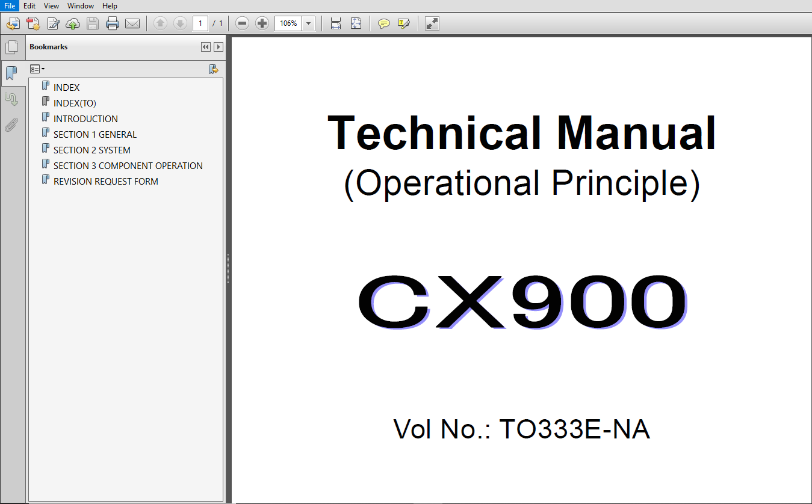Click the Vol No.: TO333E-NA text

pos(522,429)
